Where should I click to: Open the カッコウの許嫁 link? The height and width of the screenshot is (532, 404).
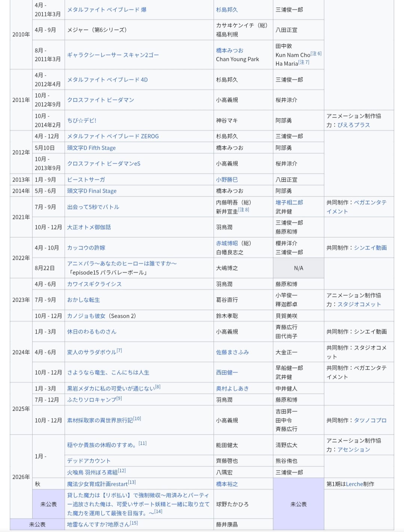coord(86,247)
